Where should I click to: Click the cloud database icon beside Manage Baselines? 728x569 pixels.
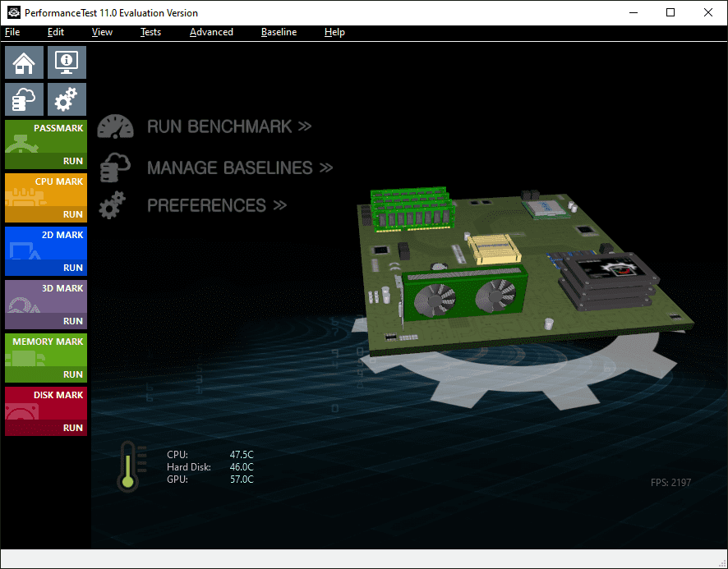coord(115,167)
